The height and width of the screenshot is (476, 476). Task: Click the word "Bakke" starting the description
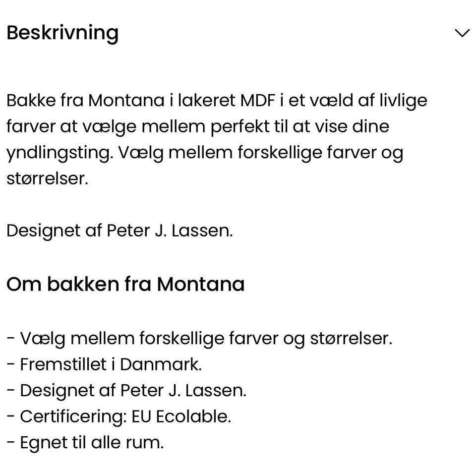[x=30, y=101]
